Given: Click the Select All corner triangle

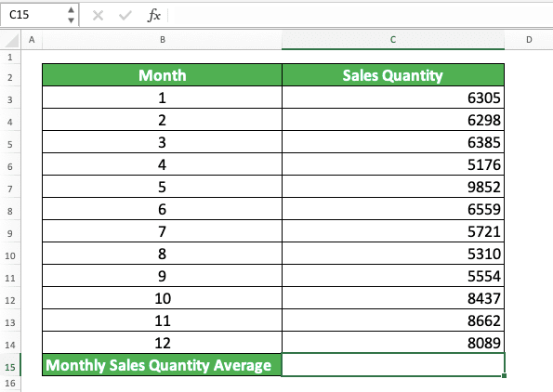Looking at the screenshot, I should pos(11,40).
